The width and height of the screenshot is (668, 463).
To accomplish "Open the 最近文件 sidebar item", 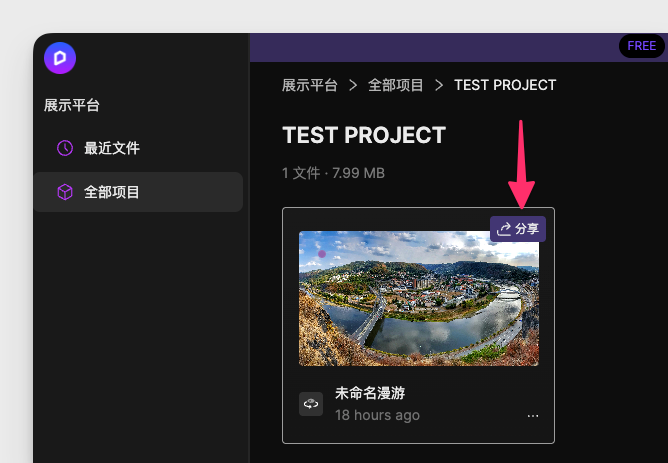I will click(111, 148).
